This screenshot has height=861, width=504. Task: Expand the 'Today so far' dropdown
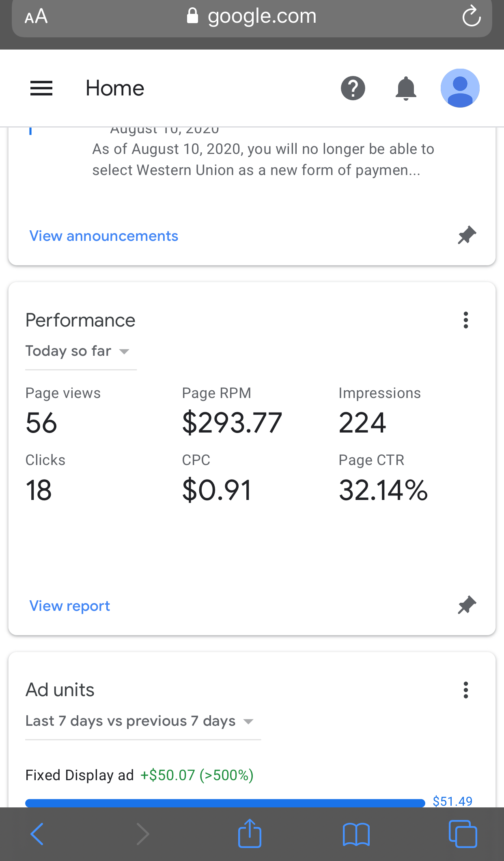coord(78,351)
